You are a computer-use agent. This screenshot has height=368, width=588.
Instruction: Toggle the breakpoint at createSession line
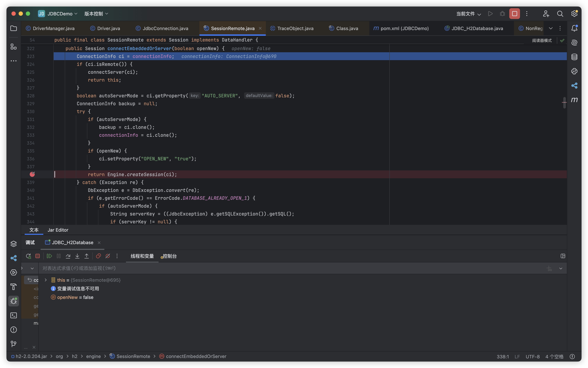(x=32, y=174)
